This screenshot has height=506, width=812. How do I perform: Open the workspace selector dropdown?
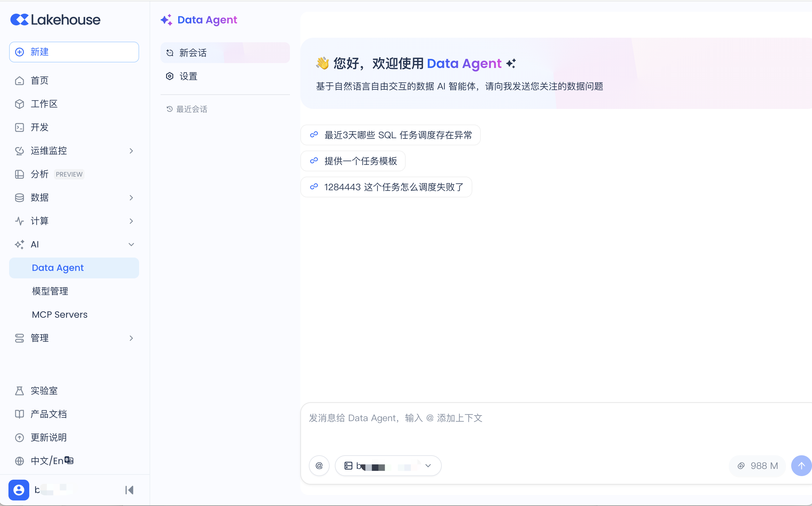click(388, 465)
